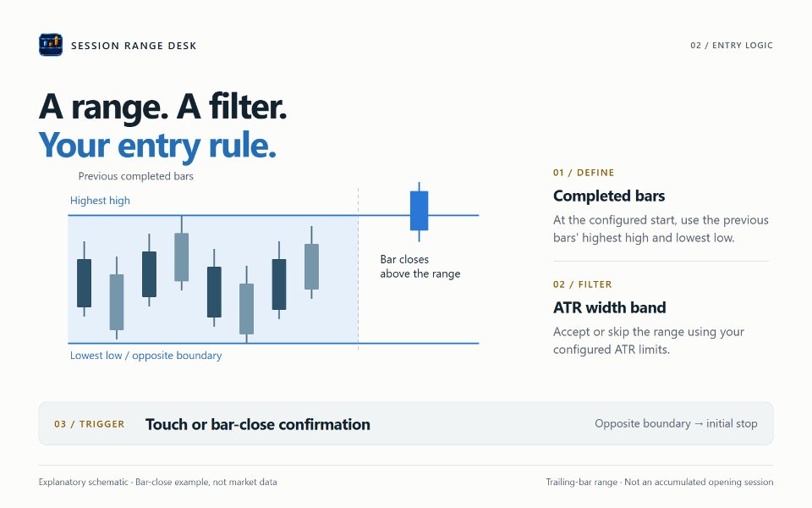Click the 'Completed bars' heading
This screenshot has width=812, height=508.
point(609,196)
